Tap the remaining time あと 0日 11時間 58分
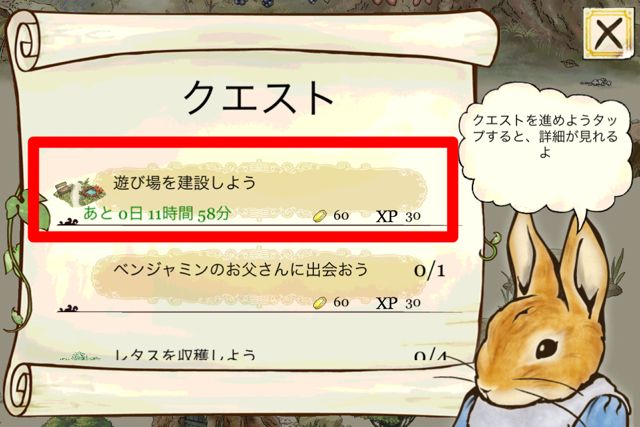The image size is (640, 427). pyautogui.click(x=158, y=214)
